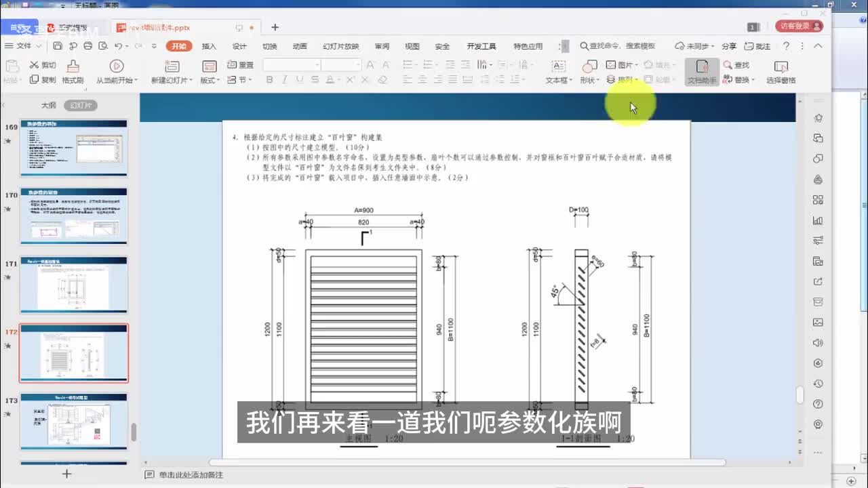Click the 分享 share button
Image resolution: width=868 pixels, height=488 pixels.
(x=729, y=46)
